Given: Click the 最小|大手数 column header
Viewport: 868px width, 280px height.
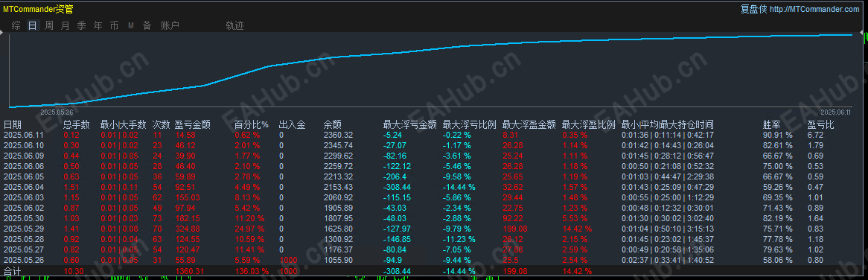Looking at the screenshot, I should coord(123,124).
